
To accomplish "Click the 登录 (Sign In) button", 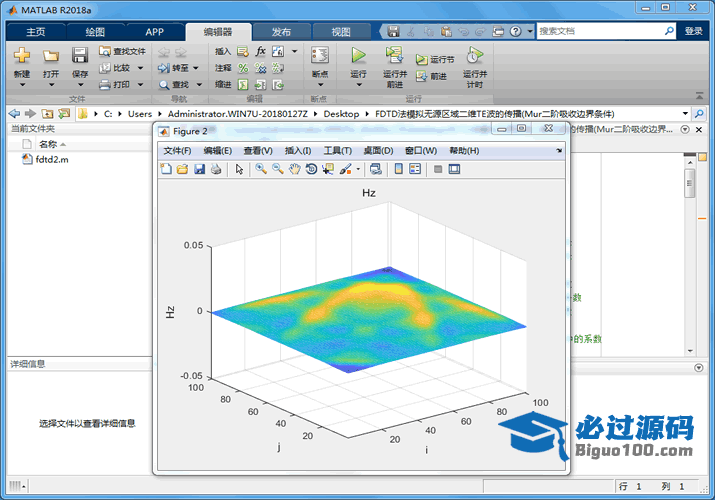I will tap(693, 31).
